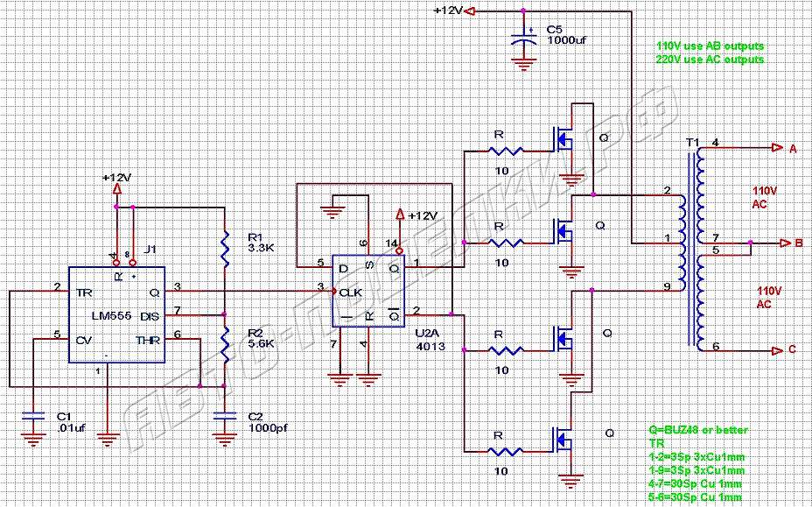Click the output terminal arrow labeled C
This screenshot has height=507, width=812.
point(777,351)
